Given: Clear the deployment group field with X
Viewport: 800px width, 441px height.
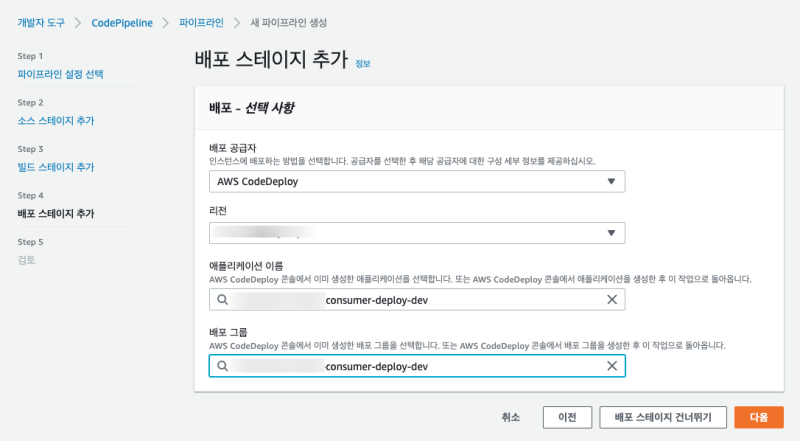Looking at the screenshot, I should 612,366.
